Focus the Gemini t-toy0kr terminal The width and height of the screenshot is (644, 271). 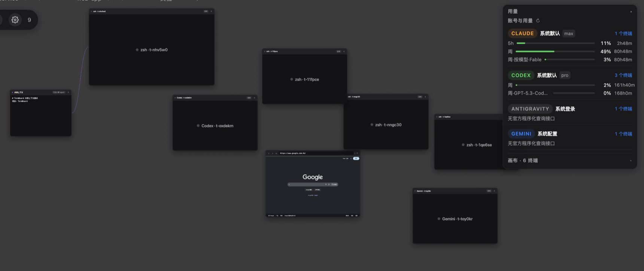coord(455,219)
